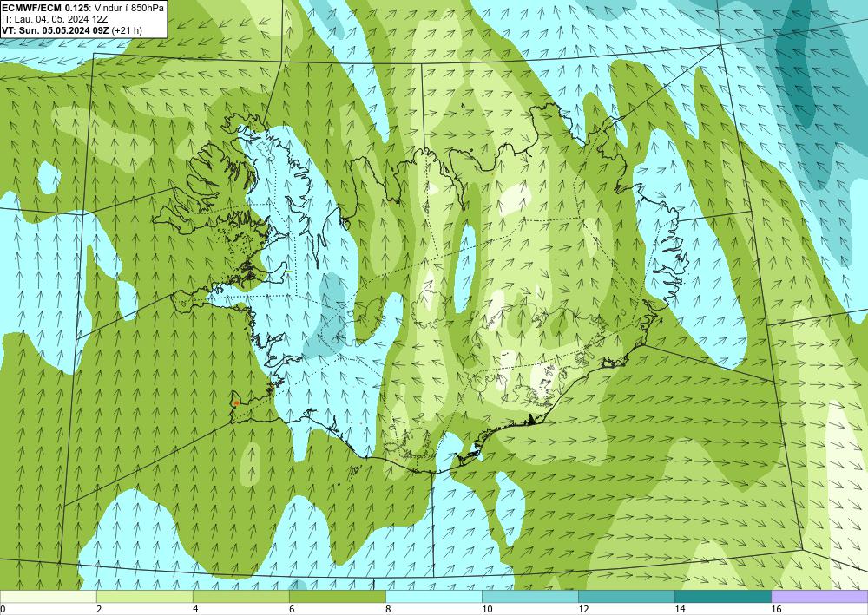Click the legend value label '14'

tap(680, 609)
